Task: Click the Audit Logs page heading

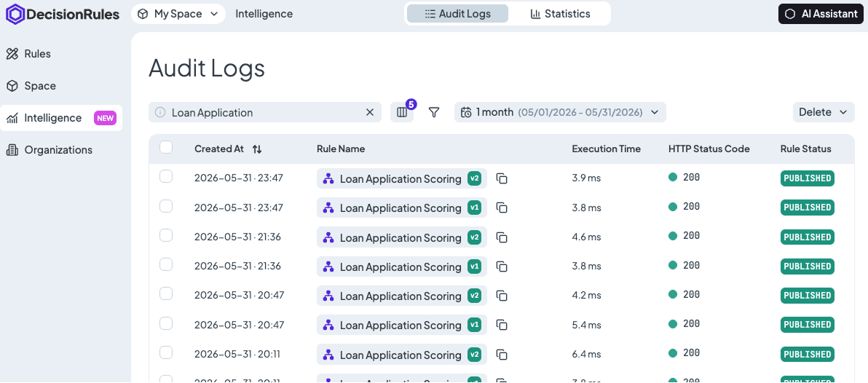Action: click(x=207, y=68)
